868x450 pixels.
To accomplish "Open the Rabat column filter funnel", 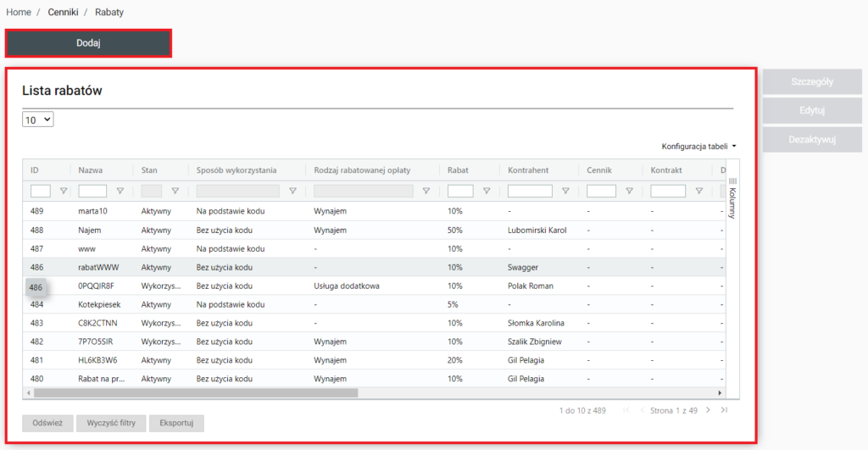I will click(x=486, y=192).
